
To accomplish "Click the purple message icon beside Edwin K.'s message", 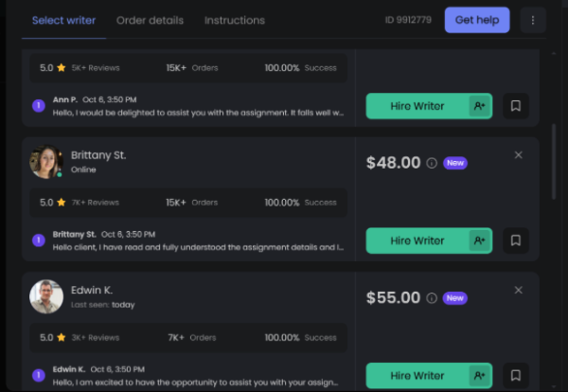I will coord(38,375).
